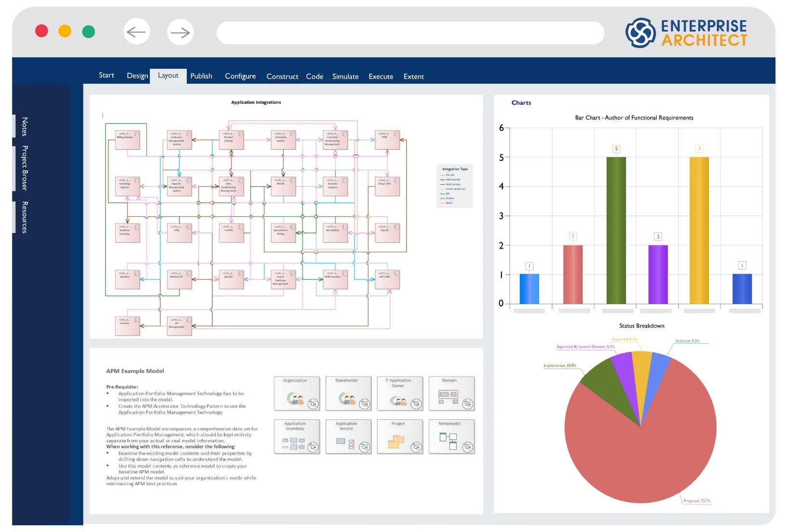The height and width of the screenshot is (532, 788).
Task: Open the Application Service cell
Action: pyautogui.click(x=348, y=437)
